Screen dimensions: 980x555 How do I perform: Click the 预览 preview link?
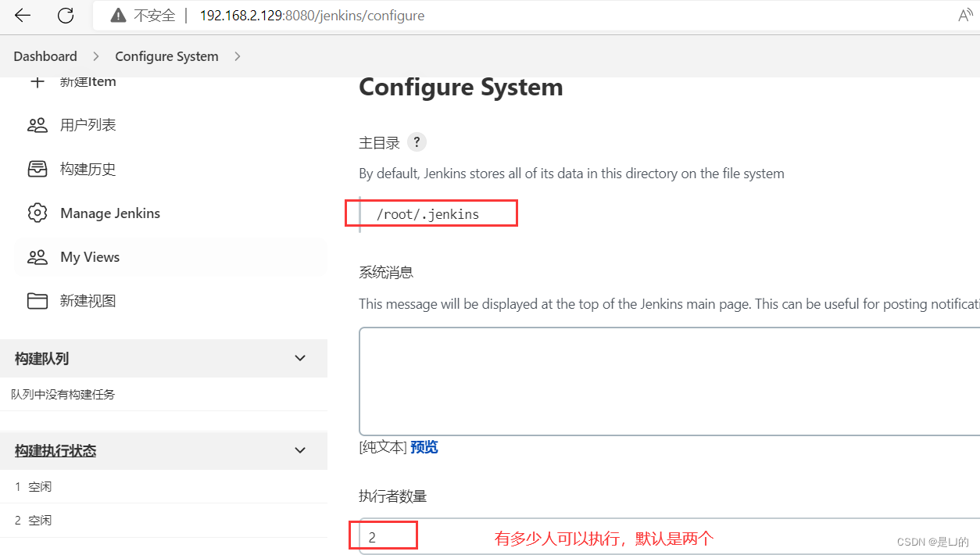click(424, 447)
